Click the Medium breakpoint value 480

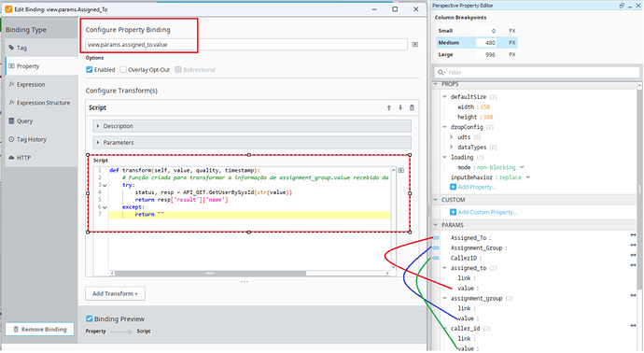(486, 43)
